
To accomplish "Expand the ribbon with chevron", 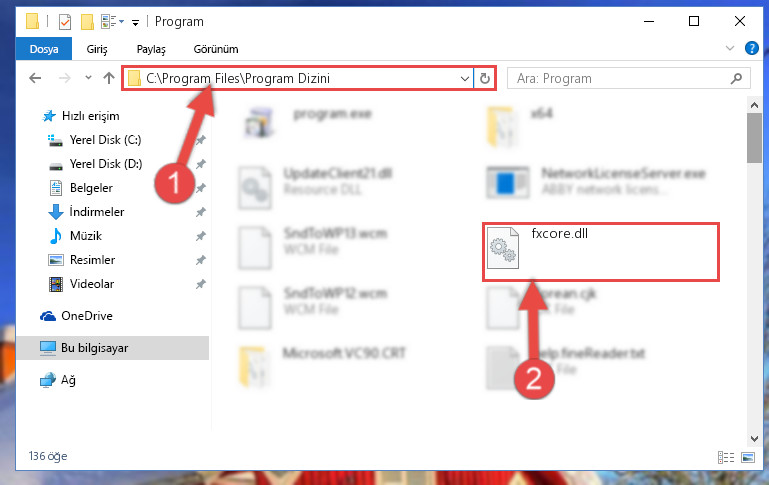I will [730, 48].
